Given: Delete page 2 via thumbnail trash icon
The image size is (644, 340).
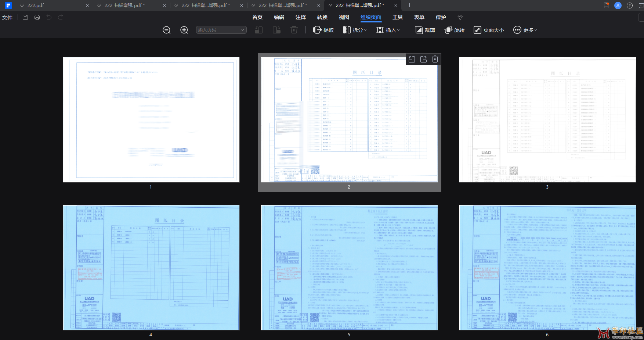Looking at the screenshot, I should point(435,59).
